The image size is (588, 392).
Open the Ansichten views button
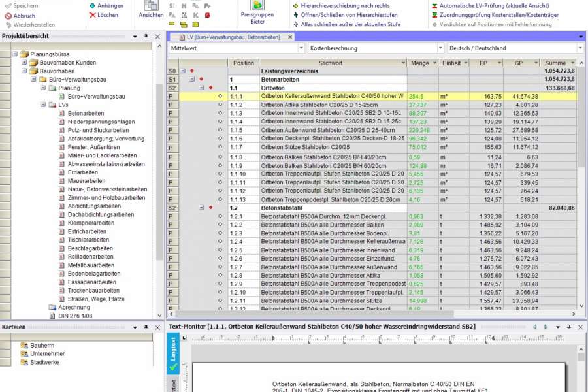pos(151,9)
